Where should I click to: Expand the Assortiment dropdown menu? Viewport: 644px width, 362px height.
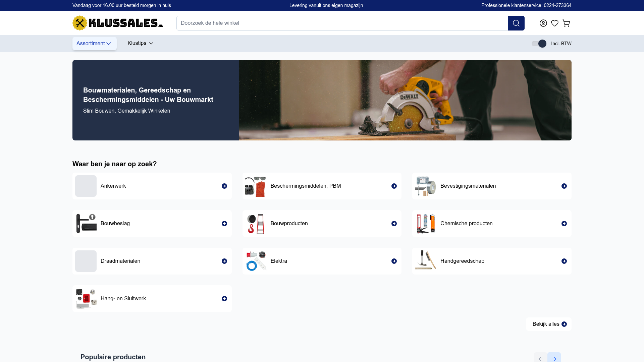click(x=94, y=44)
